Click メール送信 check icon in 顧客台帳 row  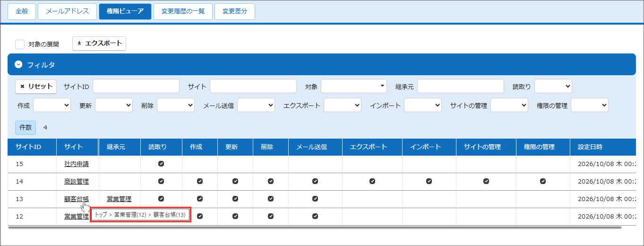click(x=315, y=199)
